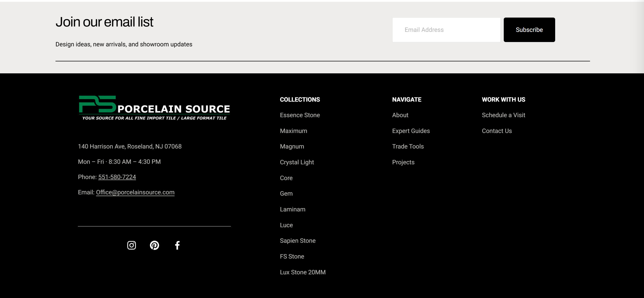Open the Projects link
Image resolution: width=644 pixels, height=298 pixels.
click(x=403, y=162)
